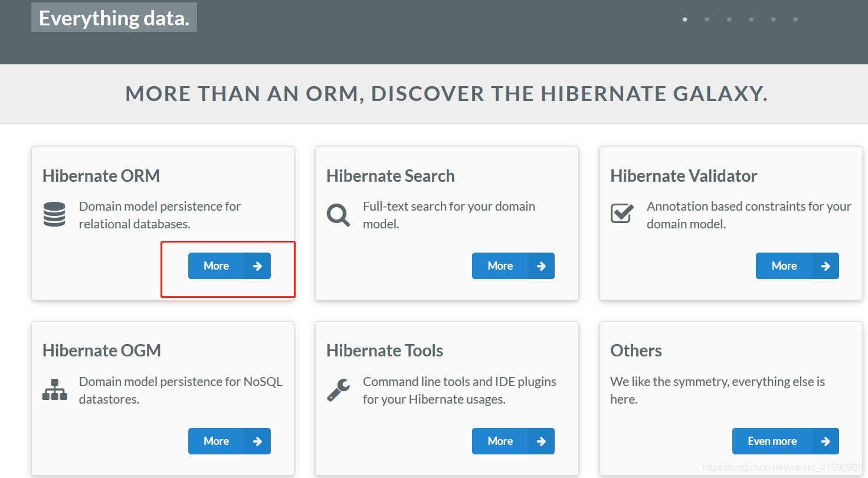Select the fifth carousel dot

pos(773,19)
